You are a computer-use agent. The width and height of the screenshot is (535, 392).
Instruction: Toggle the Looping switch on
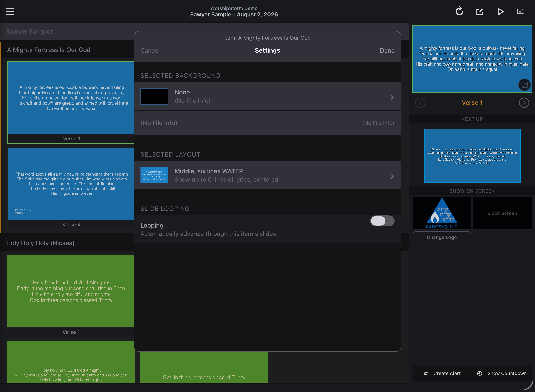click(382, 221)
